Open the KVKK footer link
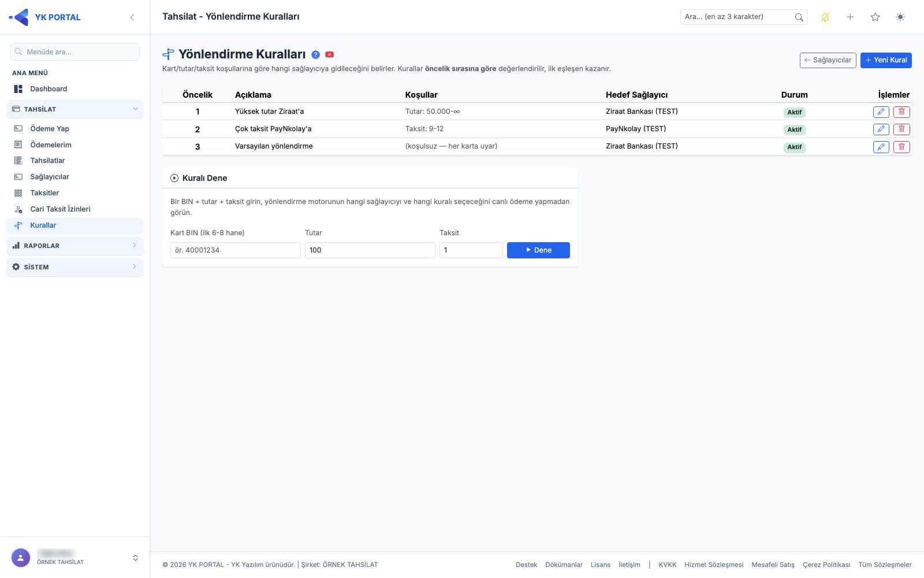This screenshot has width=924, height=578. pos(667,565)
